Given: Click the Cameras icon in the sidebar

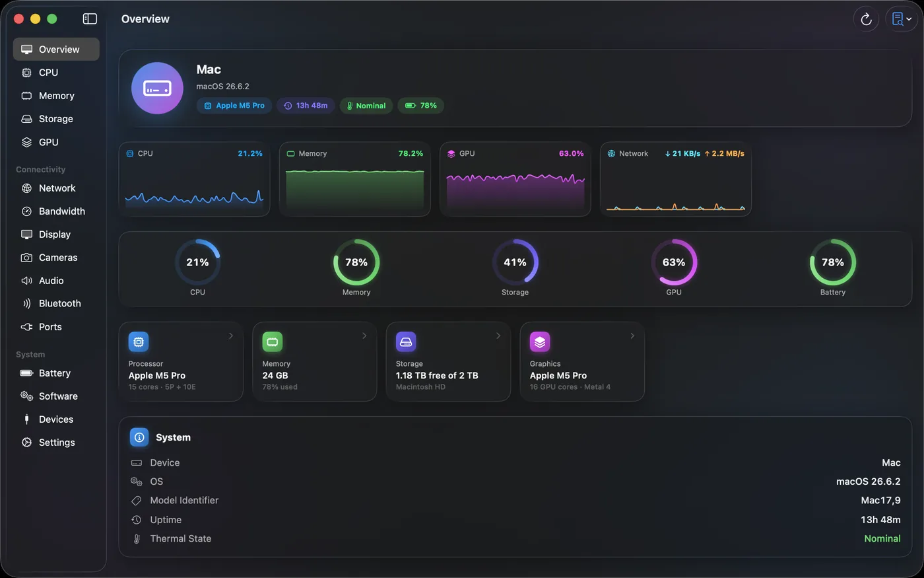Looking at the screenshot, I should (x=26, y=258).
